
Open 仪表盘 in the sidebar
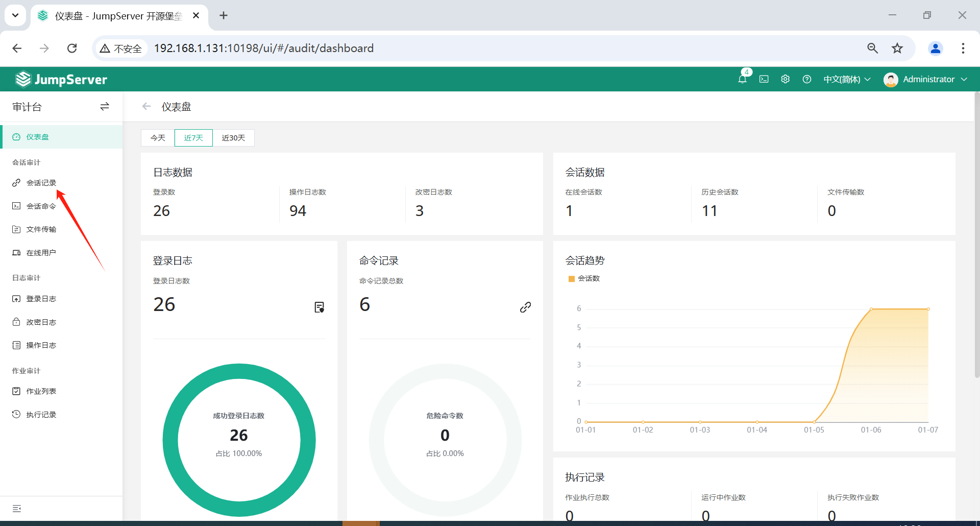point(61,137)
